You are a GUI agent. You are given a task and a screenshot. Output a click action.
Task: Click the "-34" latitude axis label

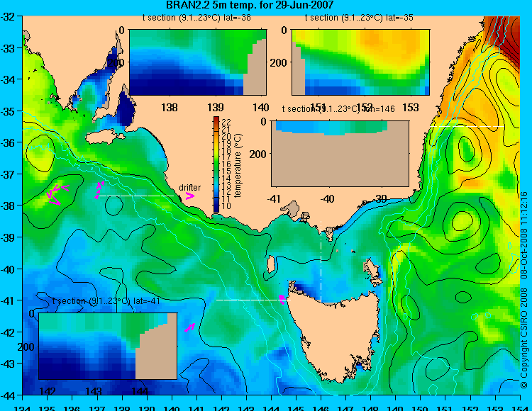pyautogui.click(x=8, y=79)
